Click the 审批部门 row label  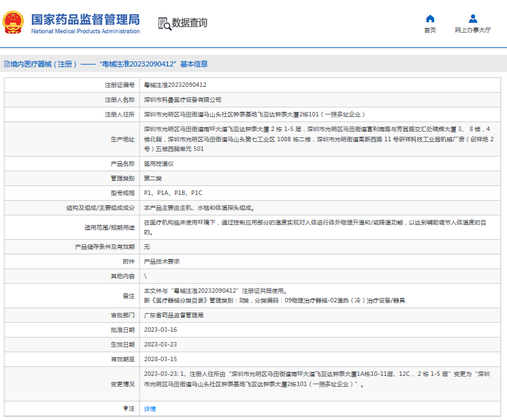click(x=123, y=315)
